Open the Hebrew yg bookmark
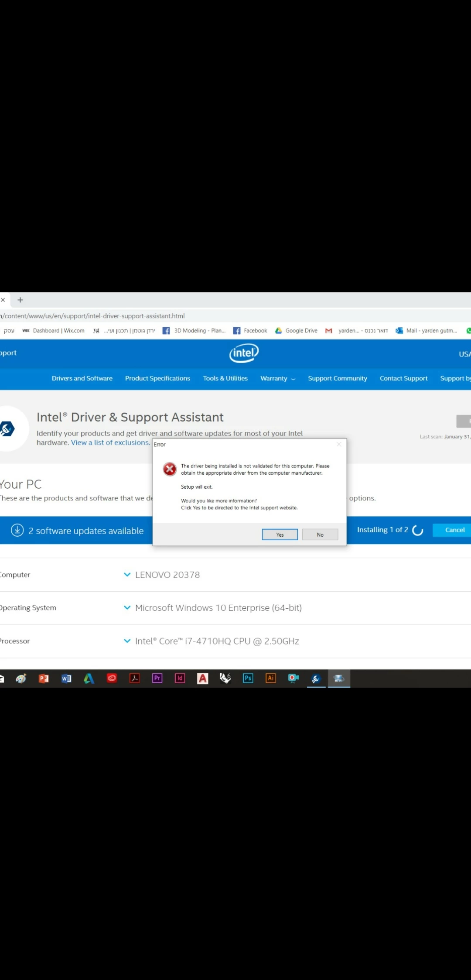Screen dimensions: 471x980 click(124, 331)
